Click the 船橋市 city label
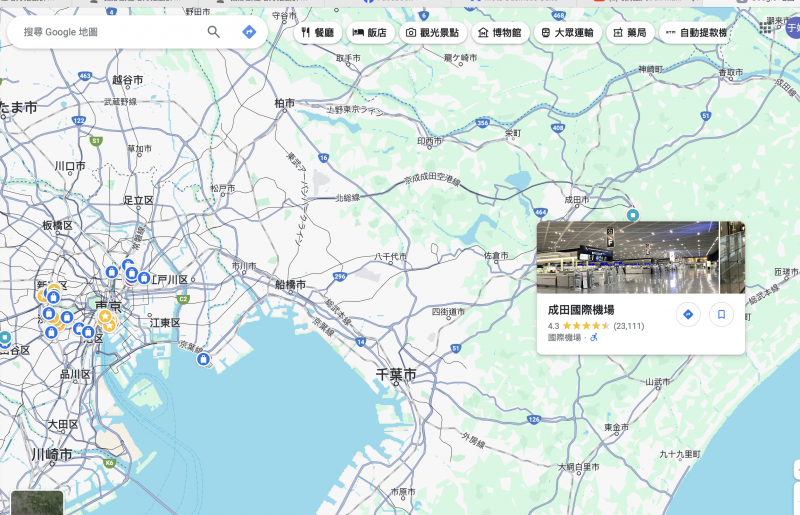The image size is (800, 515). pyautogui.click(x=291, y=284)
